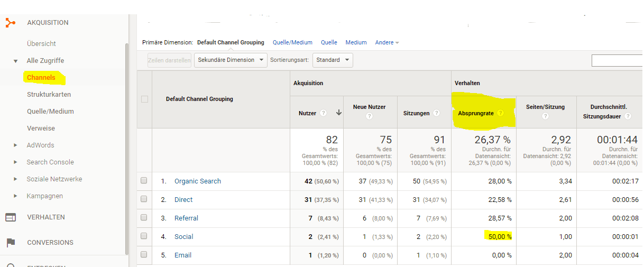Sort by Nutzer descending arrow

click(x=338, y=113)
